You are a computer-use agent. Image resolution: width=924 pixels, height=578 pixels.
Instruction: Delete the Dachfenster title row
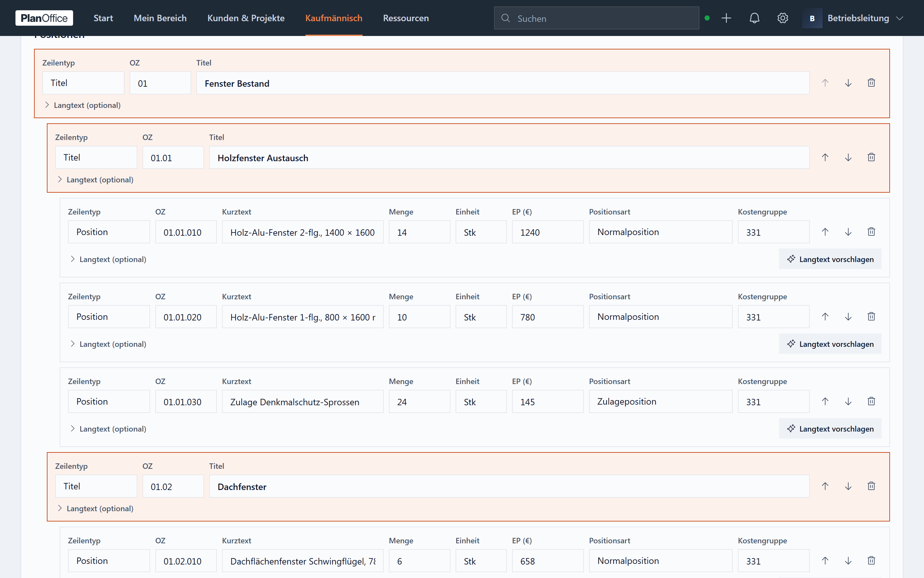tap(871, 486)
